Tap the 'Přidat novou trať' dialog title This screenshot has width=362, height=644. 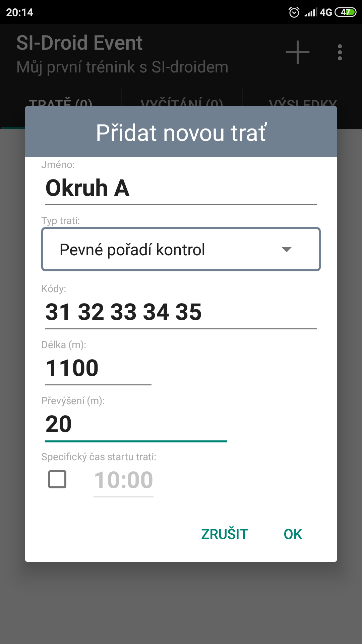181,132
